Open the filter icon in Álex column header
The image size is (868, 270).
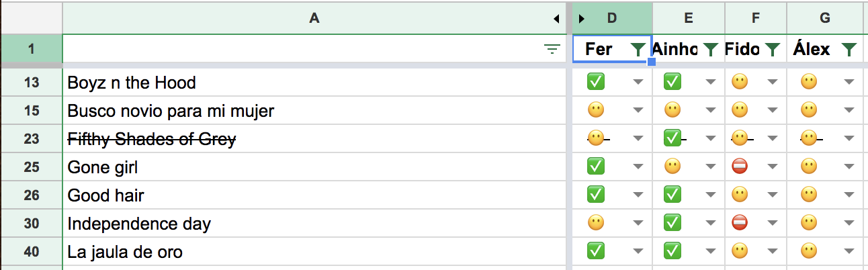coord(849,49)
